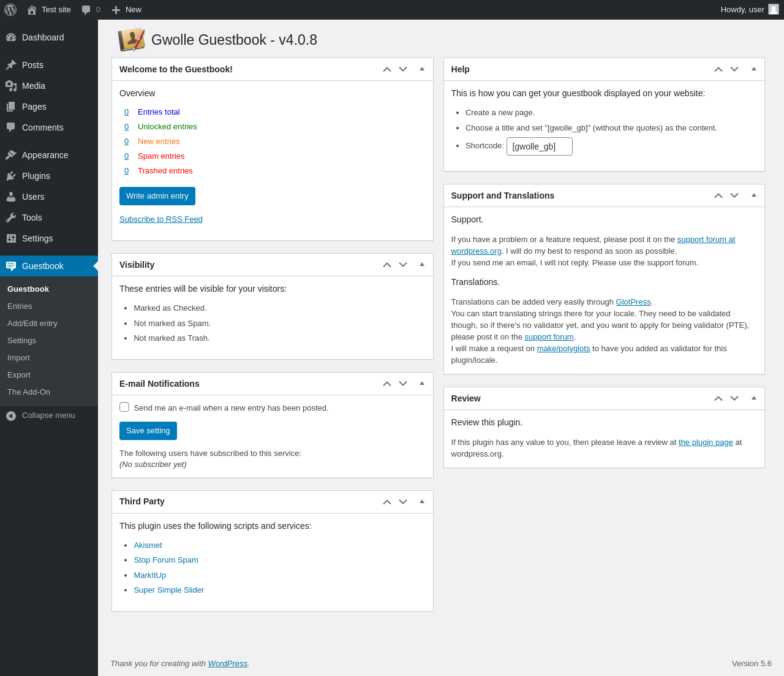Image resolution: width=784 pixels, height=676 pixels.
Task: Collapse the Visibility panel
Action: tap(422, 265)
